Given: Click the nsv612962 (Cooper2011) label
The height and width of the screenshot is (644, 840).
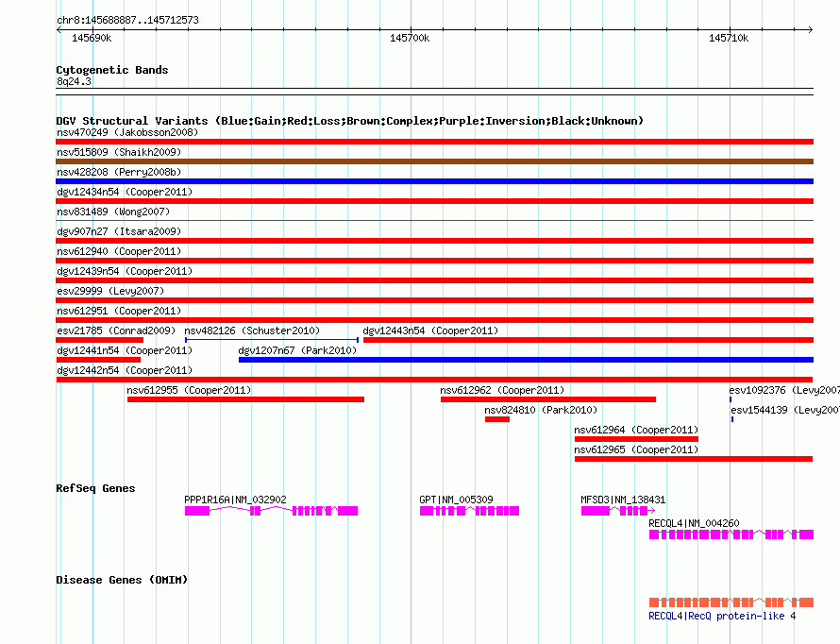Looking at the screenshot, I should 502,390.
